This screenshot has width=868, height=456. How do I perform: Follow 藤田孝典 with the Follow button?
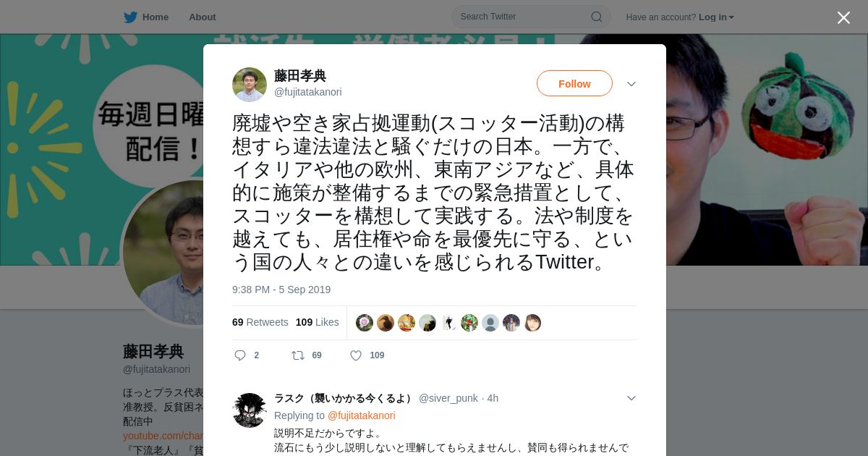[x=574, y=83]
